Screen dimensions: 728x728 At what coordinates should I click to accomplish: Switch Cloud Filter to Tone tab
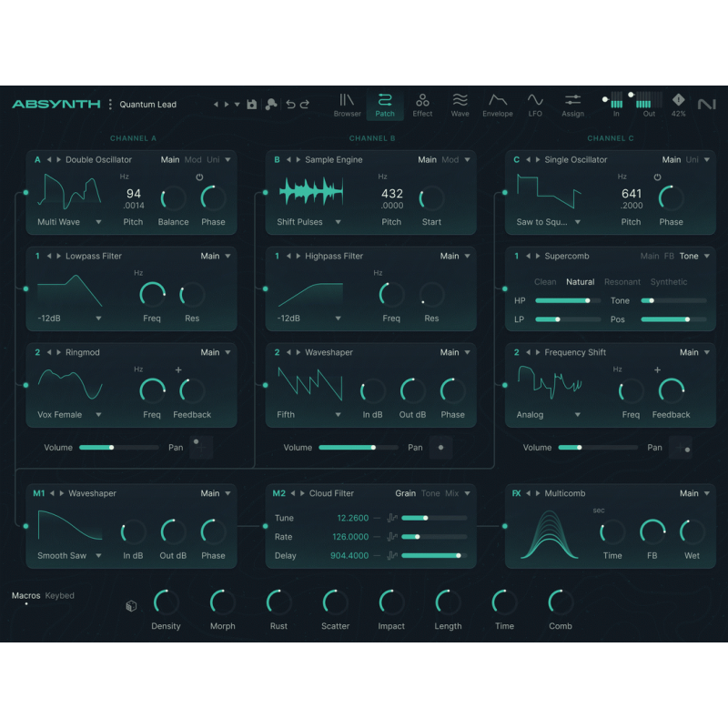430,493
